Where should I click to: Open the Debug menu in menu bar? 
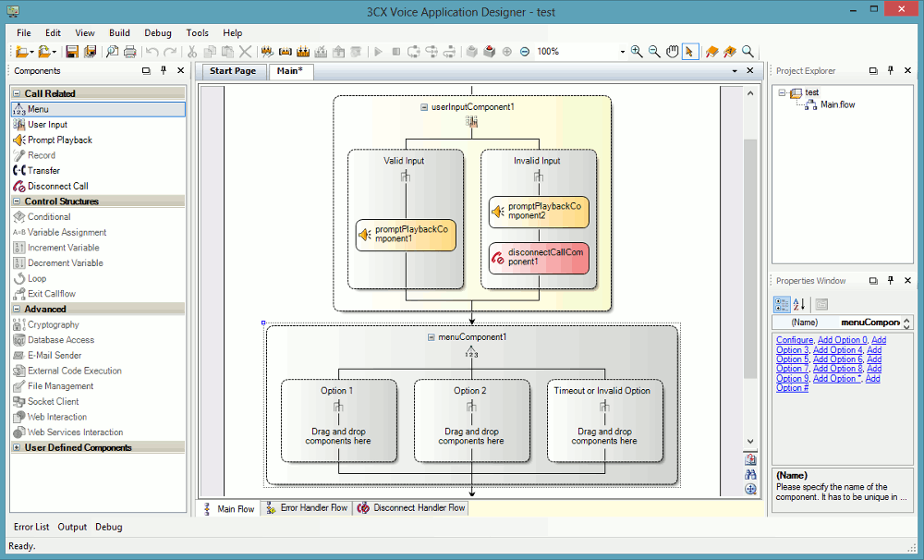pyautogui.click(x=158, y=33)
